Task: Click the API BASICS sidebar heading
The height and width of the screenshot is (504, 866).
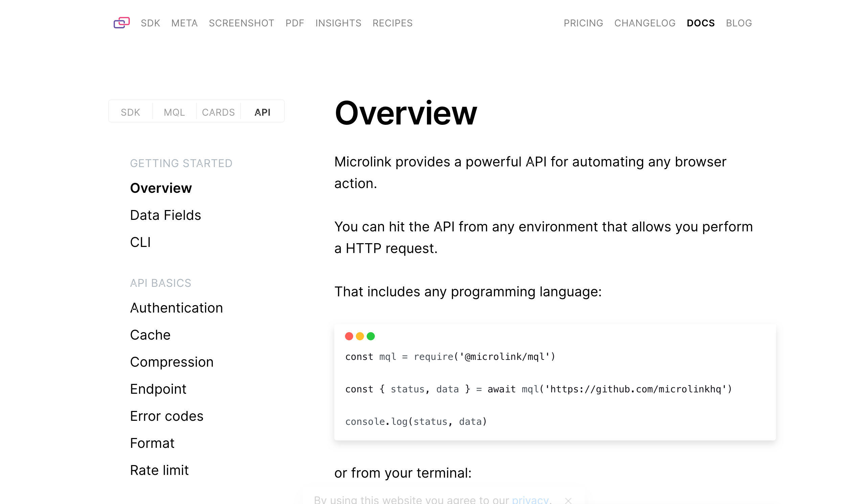Action: (160, 283)
